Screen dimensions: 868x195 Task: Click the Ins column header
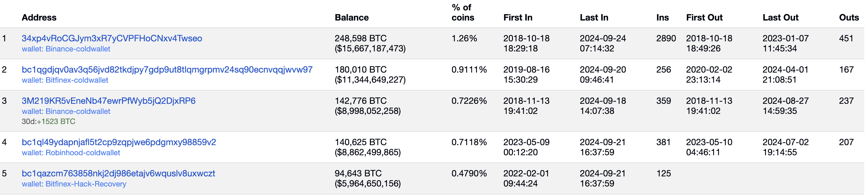click(x=662, y=18)
